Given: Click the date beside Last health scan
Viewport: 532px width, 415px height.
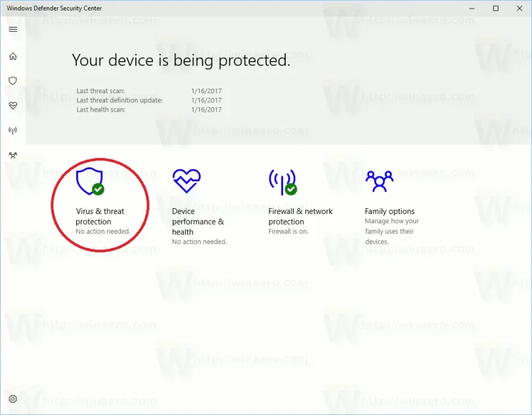Looking at the screenshot, I should (x=206, y=110).
